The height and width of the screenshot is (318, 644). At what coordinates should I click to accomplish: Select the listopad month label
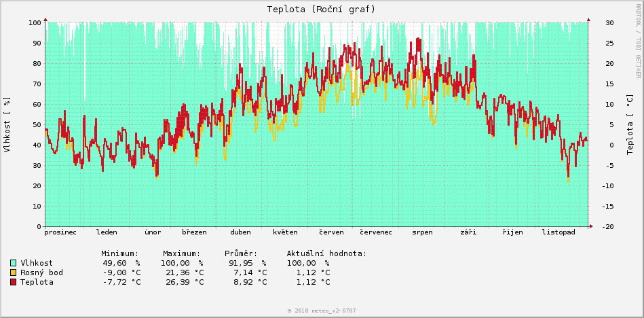558,232
